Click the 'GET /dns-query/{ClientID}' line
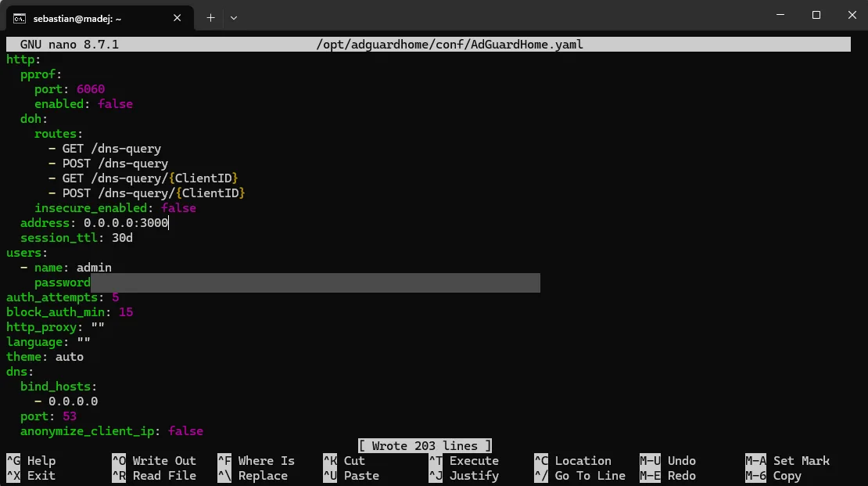The image size is (868, 486). pyautogui.click(x=143, y=178)
